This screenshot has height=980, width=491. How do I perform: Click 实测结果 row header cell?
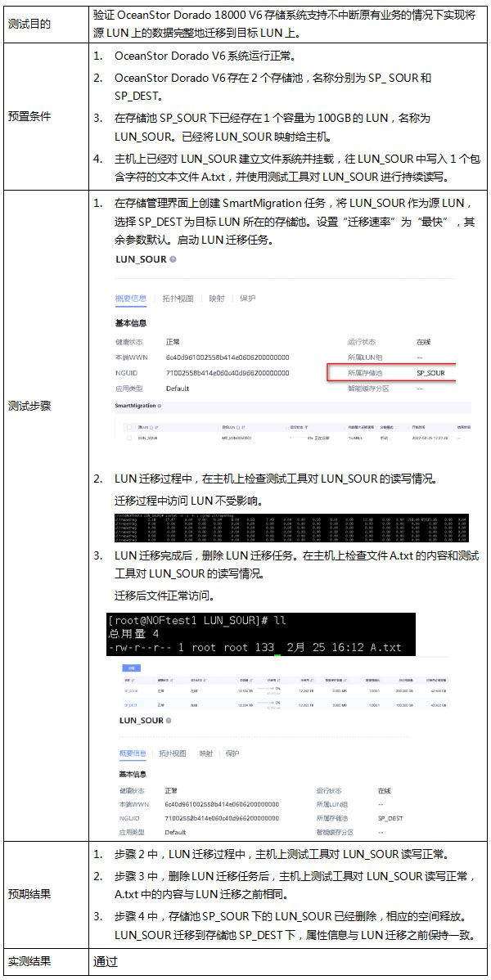click(x=45, y=961)
